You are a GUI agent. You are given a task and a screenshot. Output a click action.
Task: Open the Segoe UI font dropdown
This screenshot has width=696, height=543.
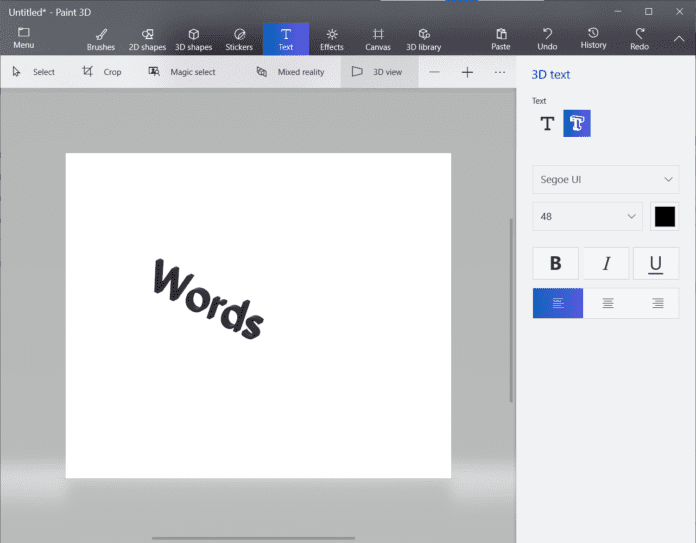(x=606, y=179)
